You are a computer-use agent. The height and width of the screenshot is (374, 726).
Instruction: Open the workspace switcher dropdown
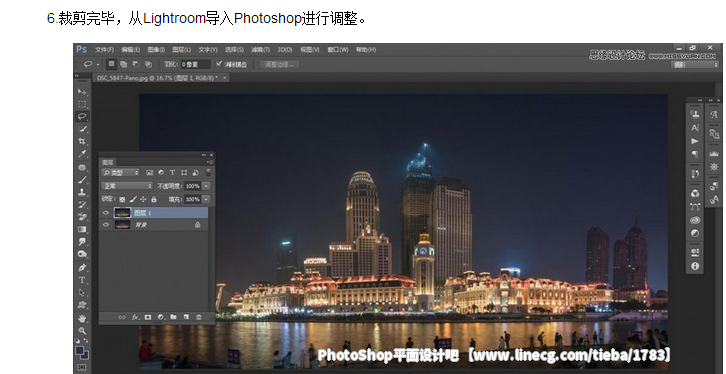tap(696, 65)
